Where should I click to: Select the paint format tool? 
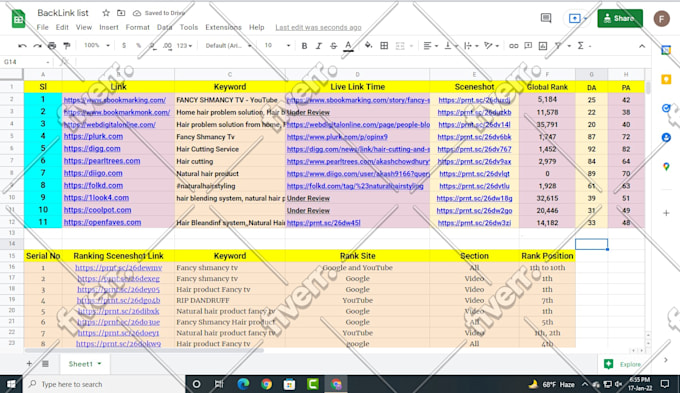pyautogui.click(x=67, y=46)
